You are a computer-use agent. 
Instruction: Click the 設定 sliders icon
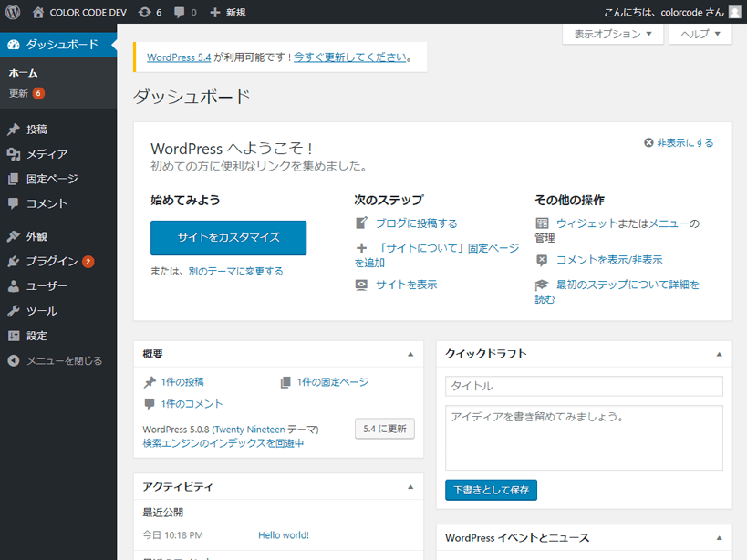click(14, 336)
